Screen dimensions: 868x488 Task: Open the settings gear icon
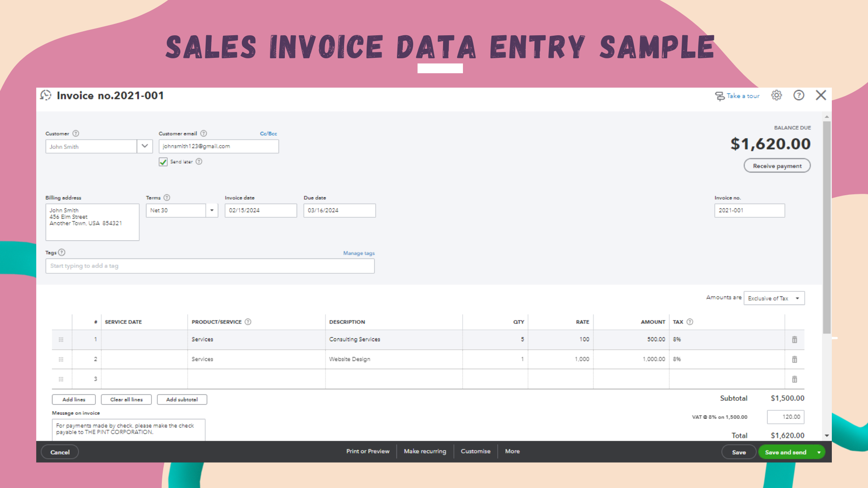pyautogui.click(x=776, y=95)
